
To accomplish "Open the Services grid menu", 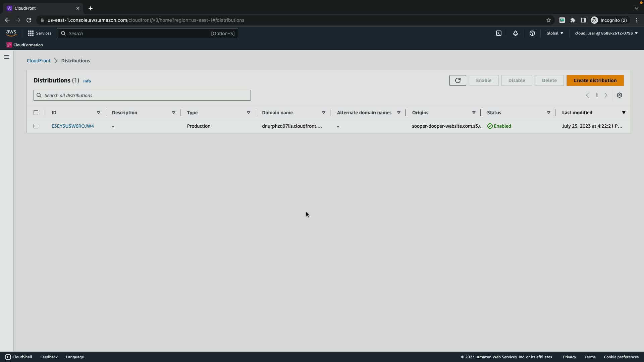I will pyautogui.click(x=40, y=33).
